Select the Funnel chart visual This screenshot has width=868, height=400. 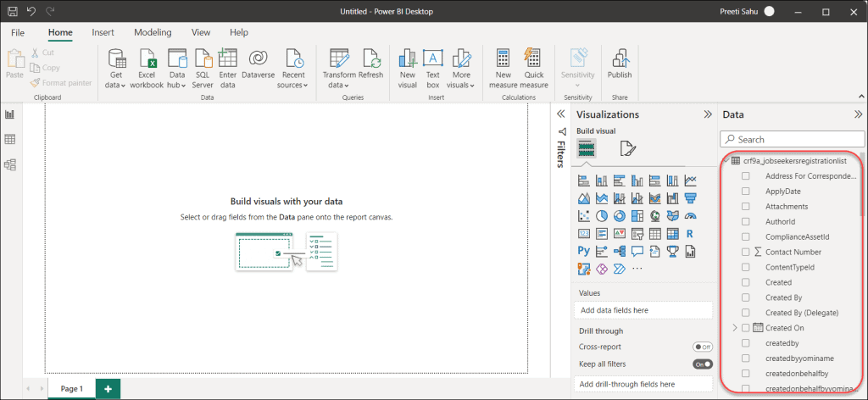coord(690,198)
